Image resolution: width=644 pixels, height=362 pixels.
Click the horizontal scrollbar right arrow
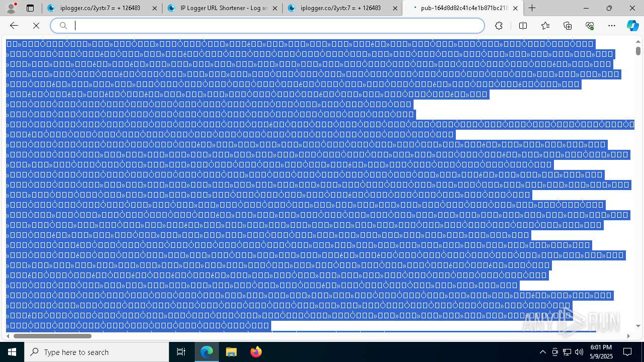tap(628, 336)
